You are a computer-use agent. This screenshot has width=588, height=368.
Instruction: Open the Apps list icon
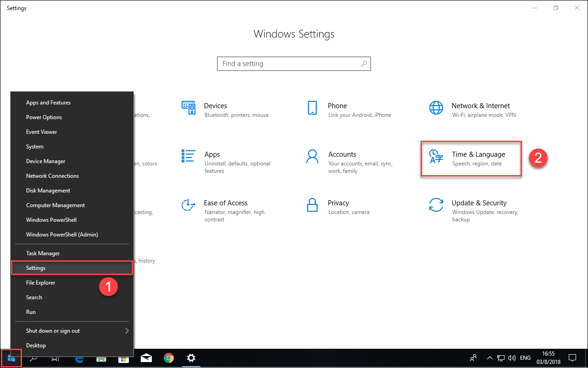[189, 156]
